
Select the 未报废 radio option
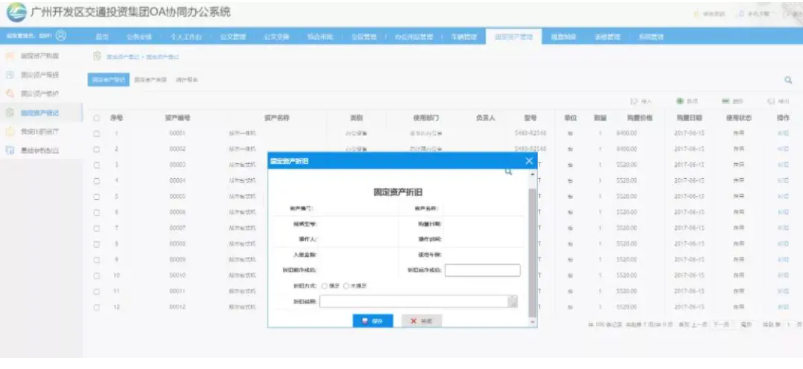tap(346, 286)
